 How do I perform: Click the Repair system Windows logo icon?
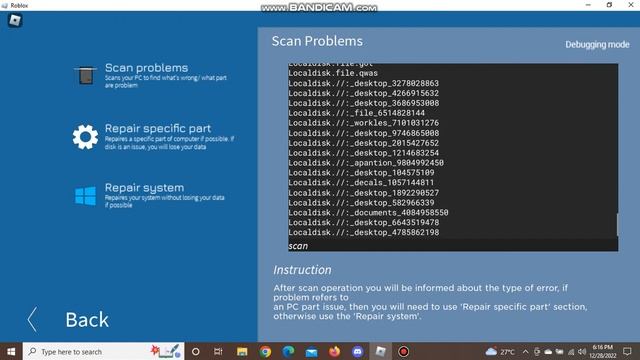(x=86, y=196)
